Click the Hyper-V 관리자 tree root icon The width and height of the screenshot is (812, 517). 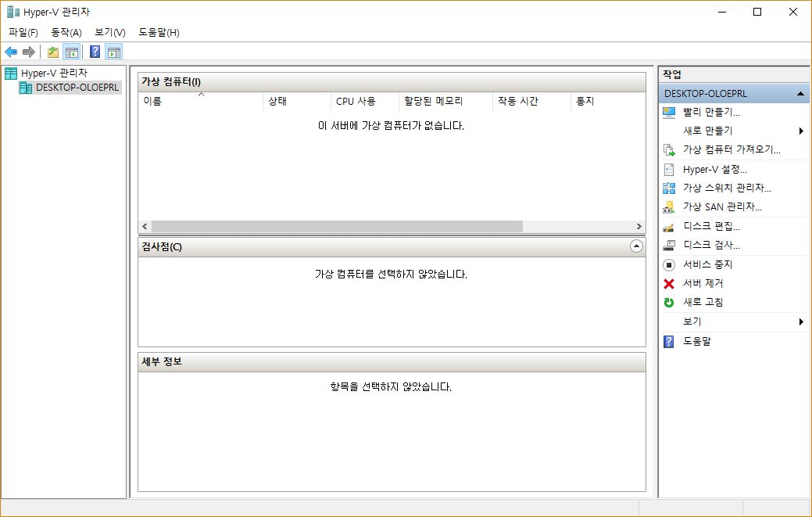click(11, 74)
